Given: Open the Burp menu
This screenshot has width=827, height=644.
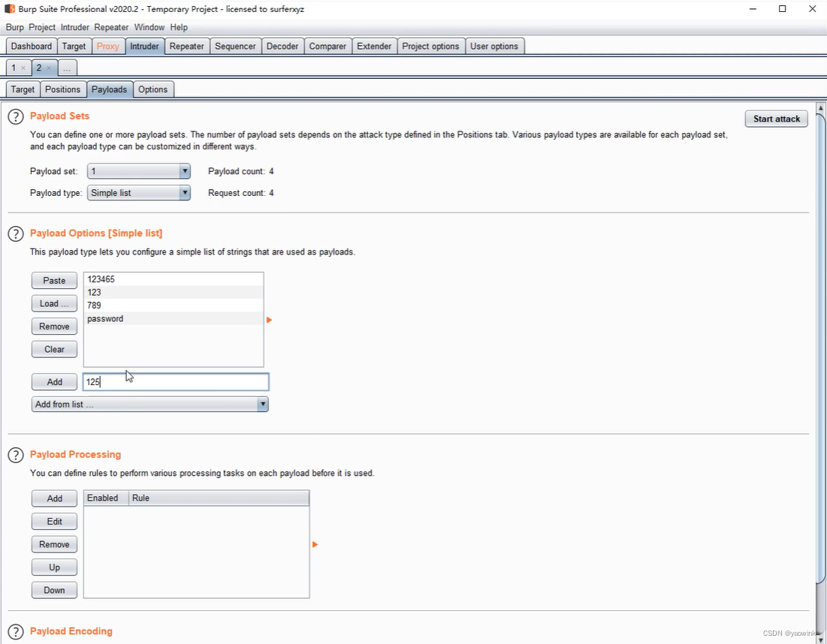Looking at the screenshot, I should click(x=15, y=28).
